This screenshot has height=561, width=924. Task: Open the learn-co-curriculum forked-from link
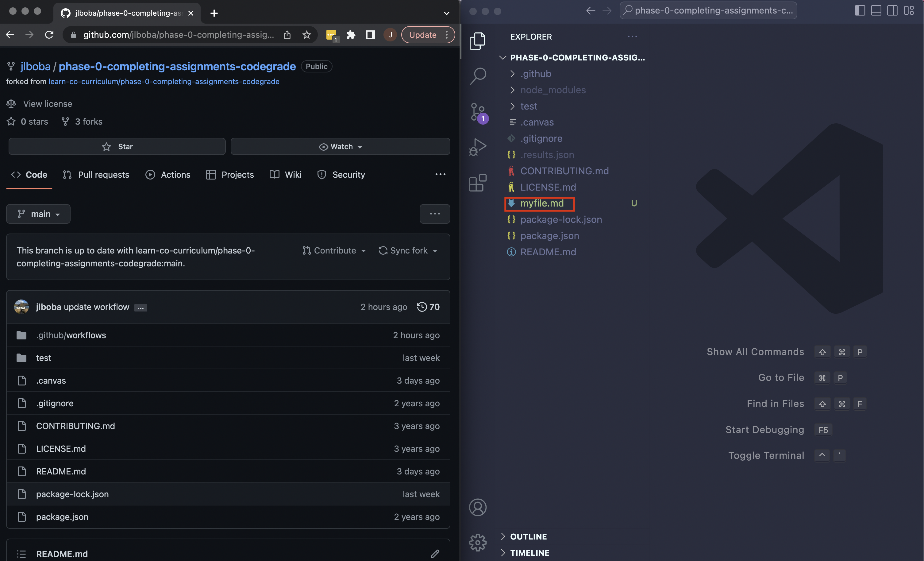click(164, 81)
